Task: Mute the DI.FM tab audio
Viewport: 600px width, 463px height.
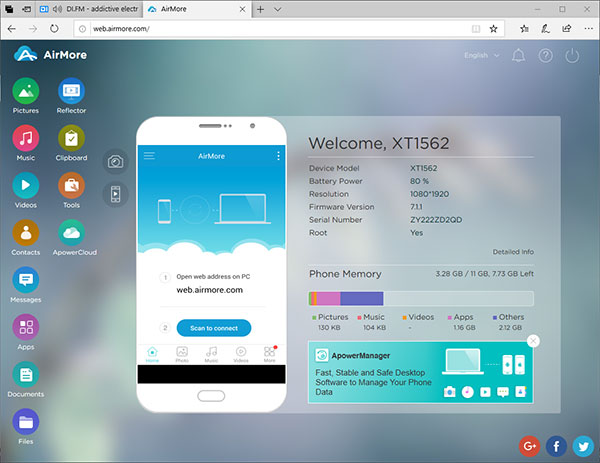Action: point(57,9)
